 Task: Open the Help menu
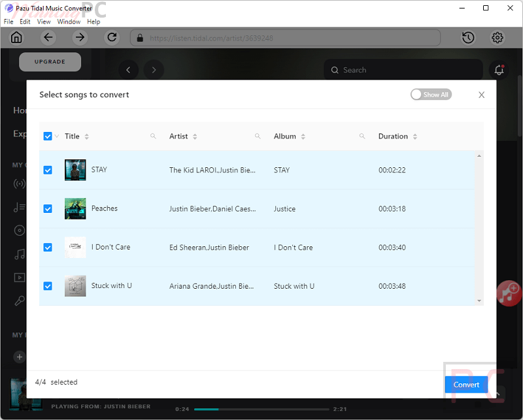point(93,22)
